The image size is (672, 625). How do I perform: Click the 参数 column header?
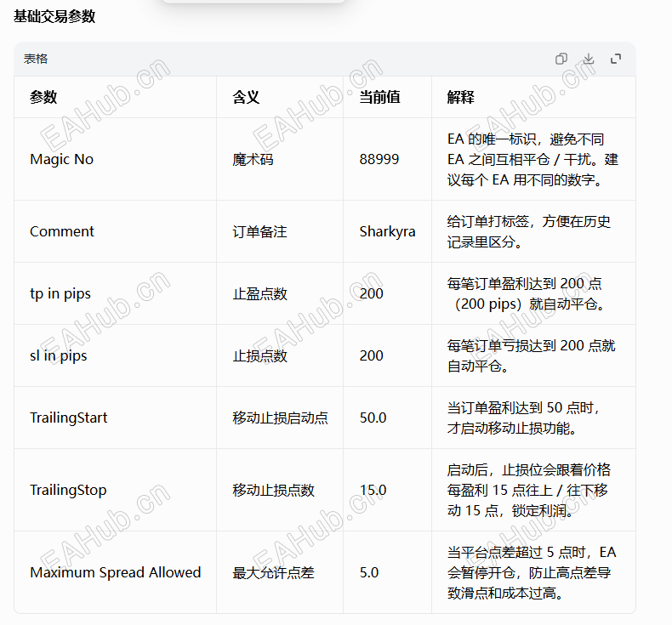tap(43, 97)
